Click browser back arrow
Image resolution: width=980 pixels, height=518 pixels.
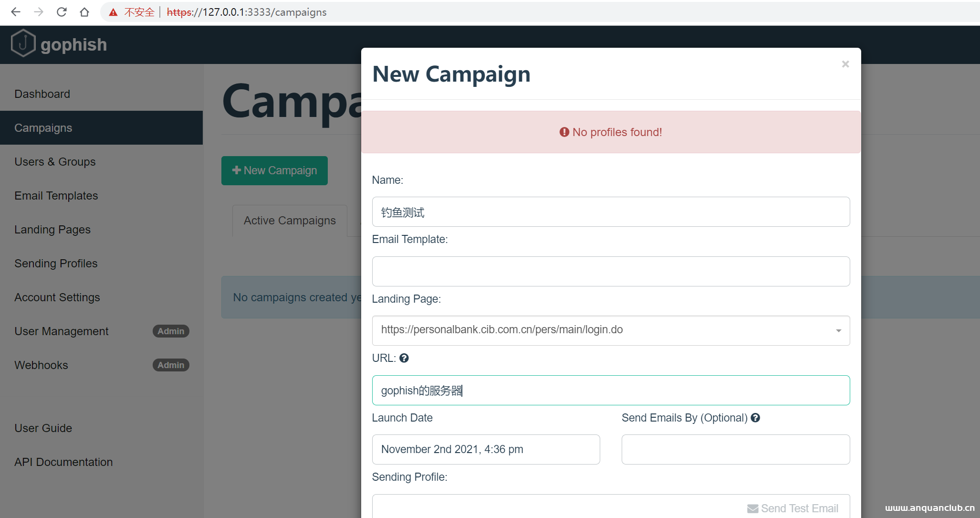(x=16, y=12)
